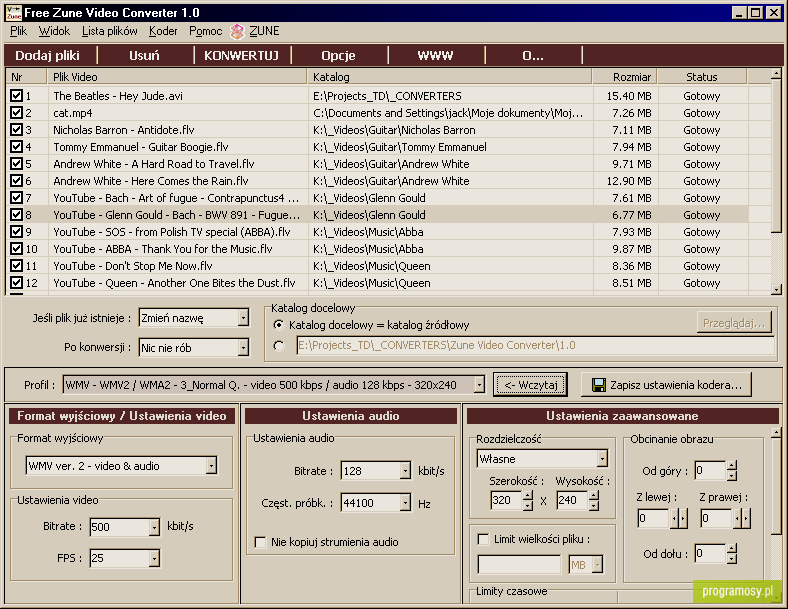Increase Od góry crop value
This screenshot has height=609, width=788.
732,466
